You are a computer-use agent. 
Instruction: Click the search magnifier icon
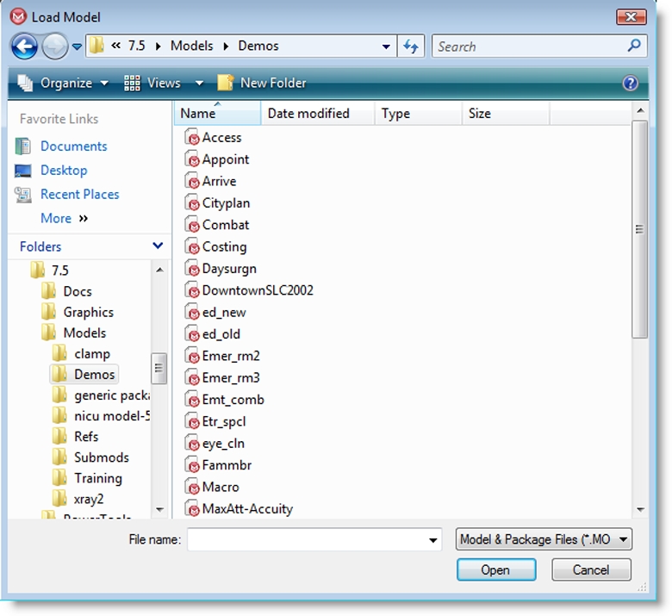click(x=634, y=46)
